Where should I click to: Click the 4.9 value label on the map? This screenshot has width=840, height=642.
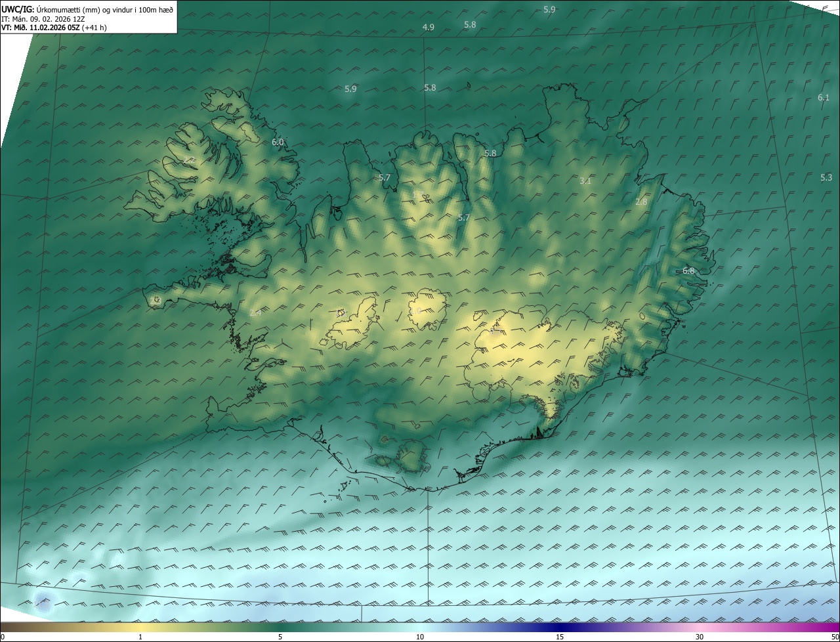click(x=429, y=28)
